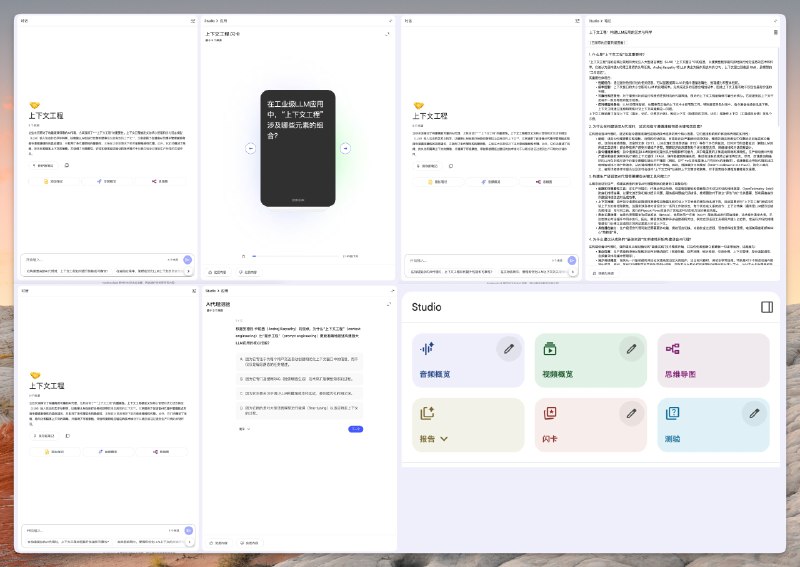
Task: Edit 音频概览 options with its pencil icon
Action: point(509,349)
